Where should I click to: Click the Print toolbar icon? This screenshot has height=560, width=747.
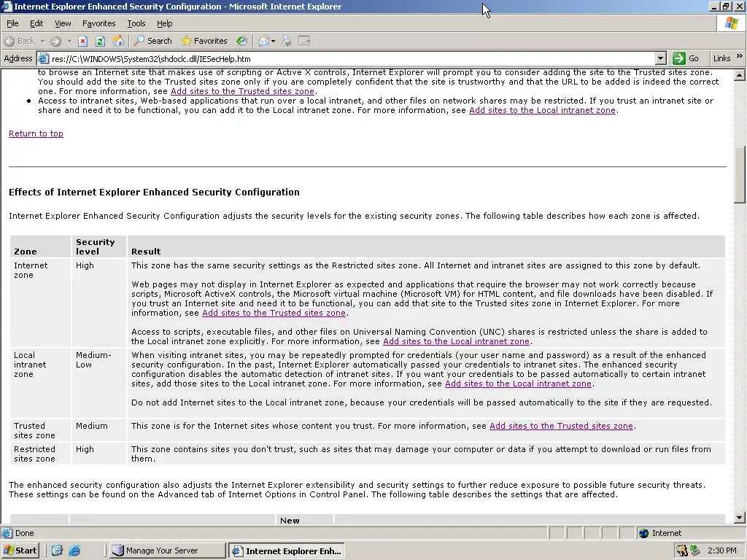coord(286,41)
